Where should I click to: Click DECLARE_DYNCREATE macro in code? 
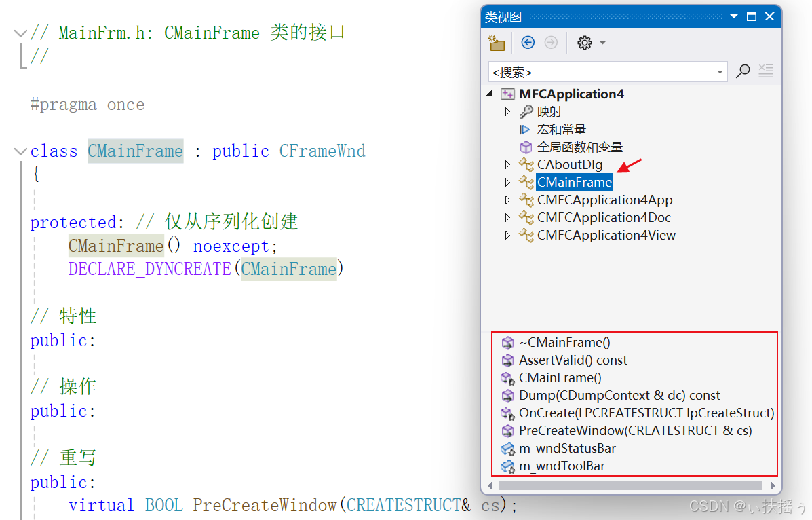[x=150, y=270]
